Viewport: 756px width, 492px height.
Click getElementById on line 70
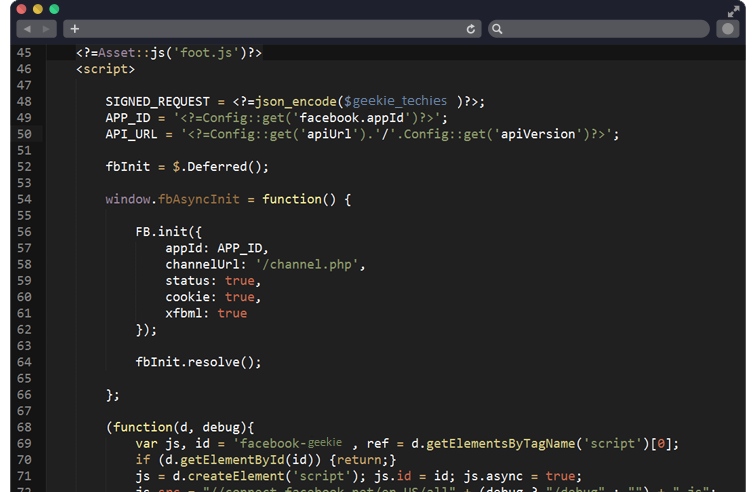231,460
